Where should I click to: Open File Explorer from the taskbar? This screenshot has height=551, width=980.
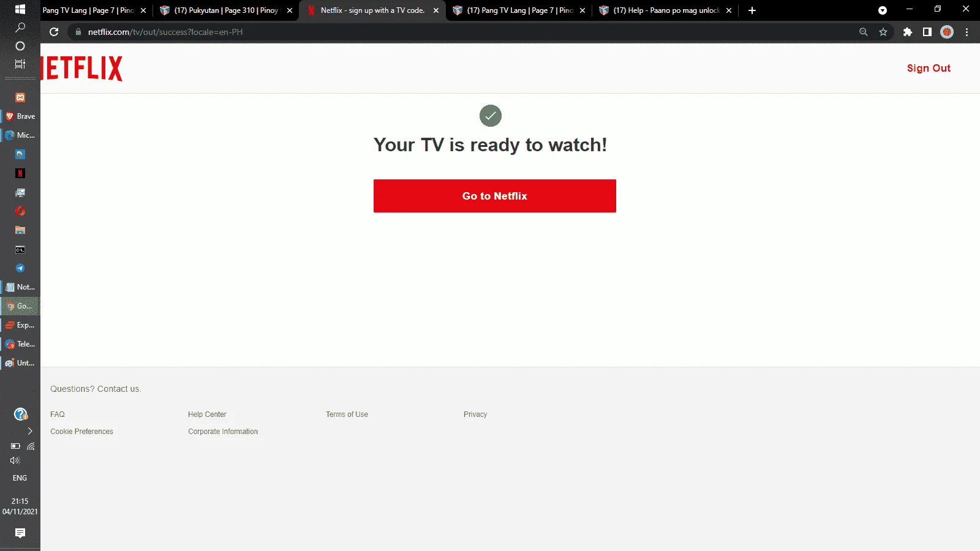click(x=20, y=230)
